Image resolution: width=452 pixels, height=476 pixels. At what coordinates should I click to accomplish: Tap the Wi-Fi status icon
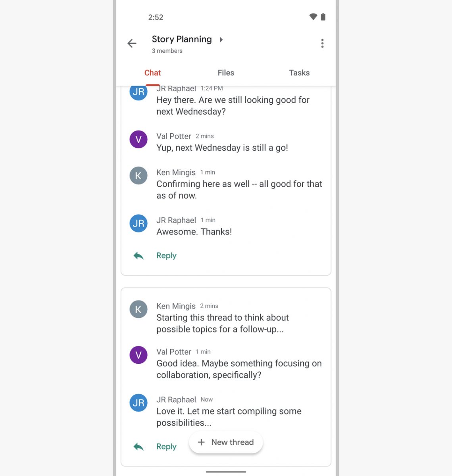click(313, 17)
